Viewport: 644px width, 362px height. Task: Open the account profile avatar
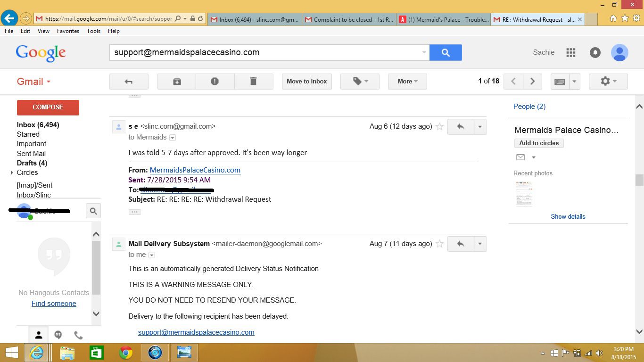(619, 52)
